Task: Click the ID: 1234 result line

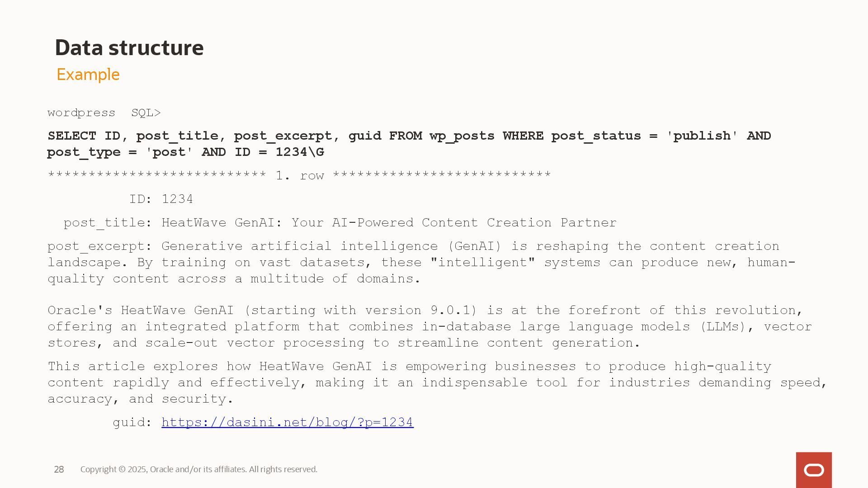Action: coord(161,199)
